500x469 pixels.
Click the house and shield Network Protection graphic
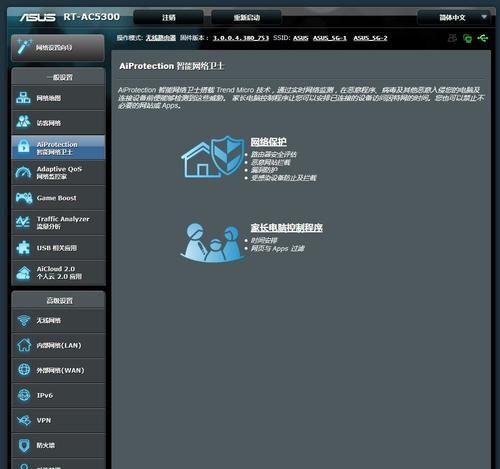coord(213,157)
